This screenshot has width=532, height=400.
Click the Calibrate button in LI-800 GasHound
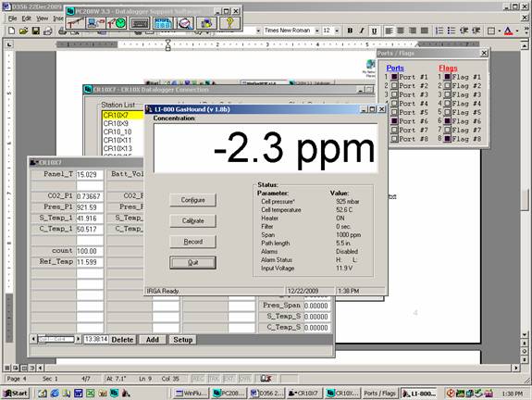point(192,220)
